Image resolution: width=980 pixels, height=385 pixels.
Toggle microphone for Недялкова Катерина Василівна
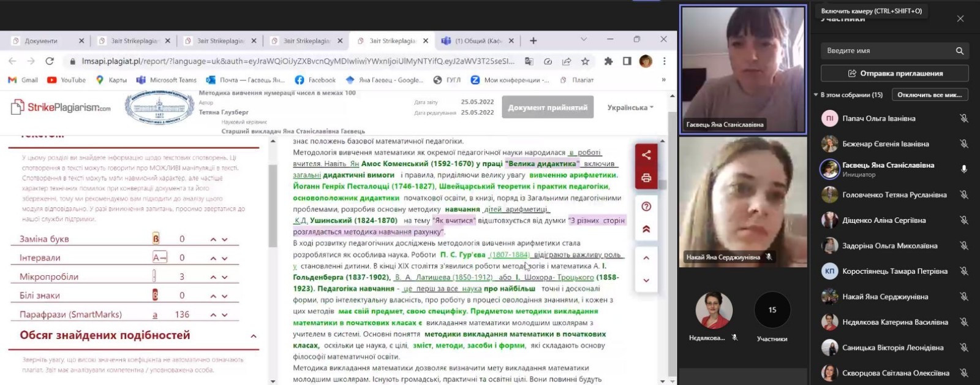click(963, 322)
